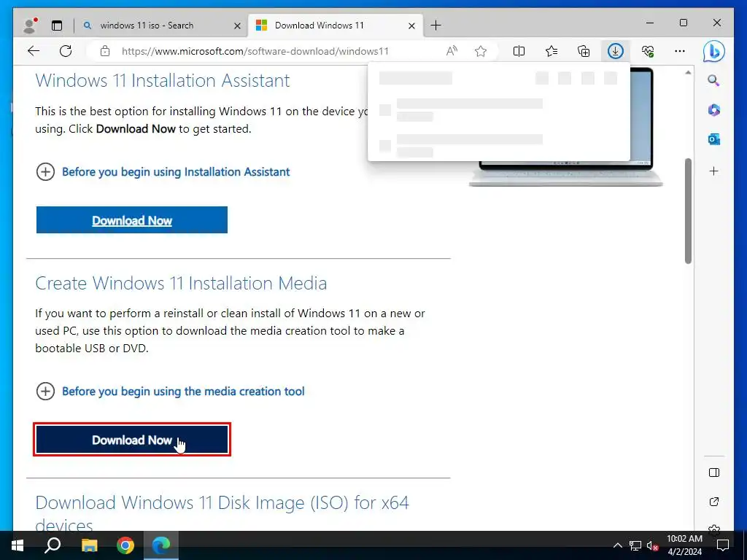Open the split screen icon
Image resolution: width=747 pixels, height=560 pixels.
click(x=519, y=51)
